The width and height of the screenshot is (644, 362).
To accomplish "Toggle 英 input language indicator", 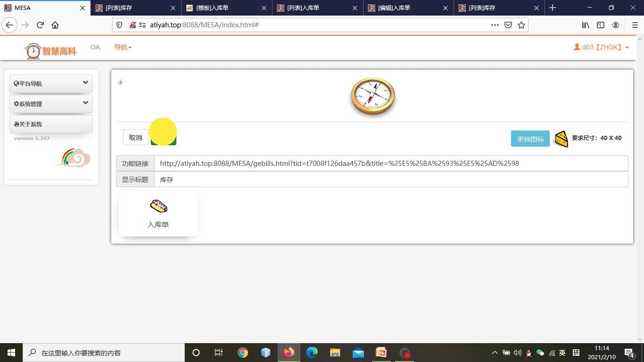I will [562, 353].
